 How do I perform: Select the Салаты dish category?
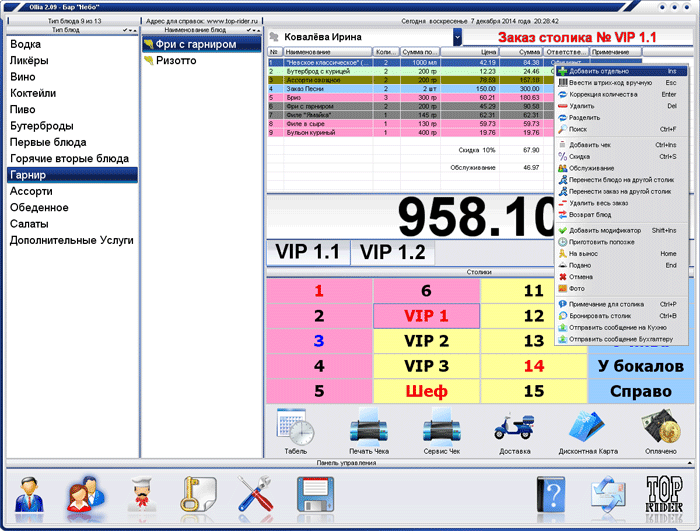click(x=30, y=223)
